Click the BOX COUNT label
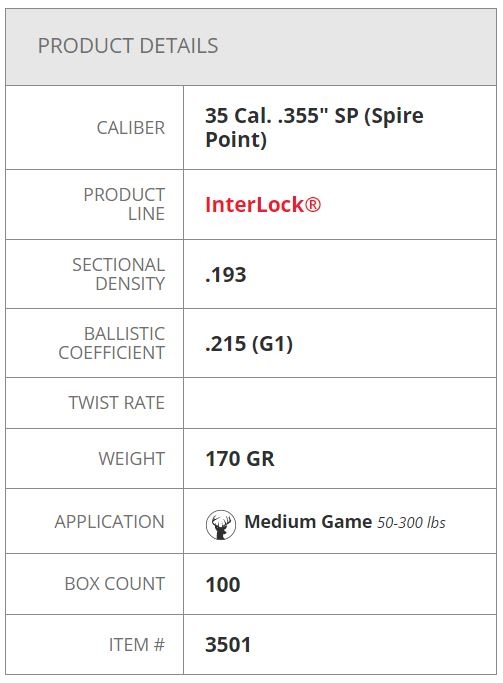The image size is (503, 683). 115,584
